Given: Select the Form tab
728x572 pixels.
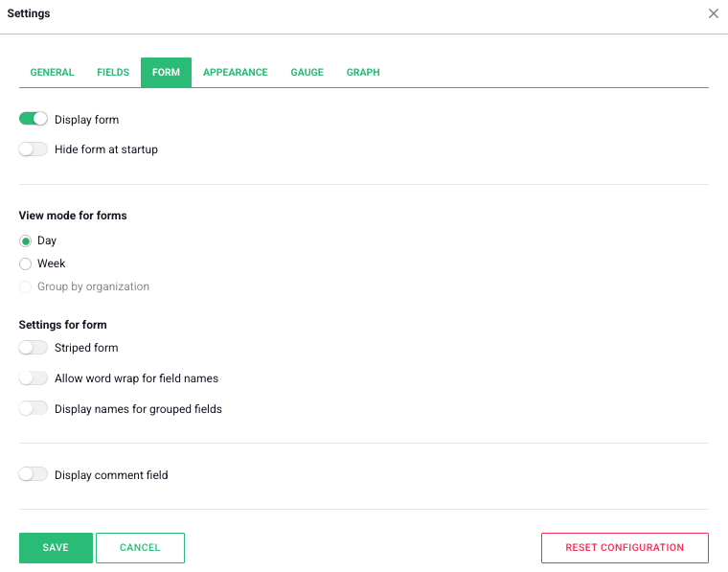Looking at the screenshot, I should click(x=166, y=73).
